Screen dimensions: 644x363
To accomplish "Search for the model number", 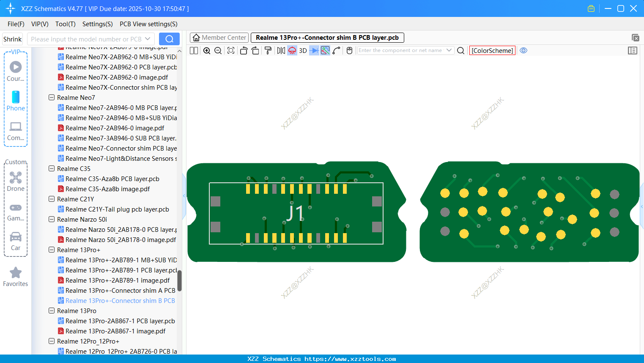I will pyautogui.click(x=169, y=39).
